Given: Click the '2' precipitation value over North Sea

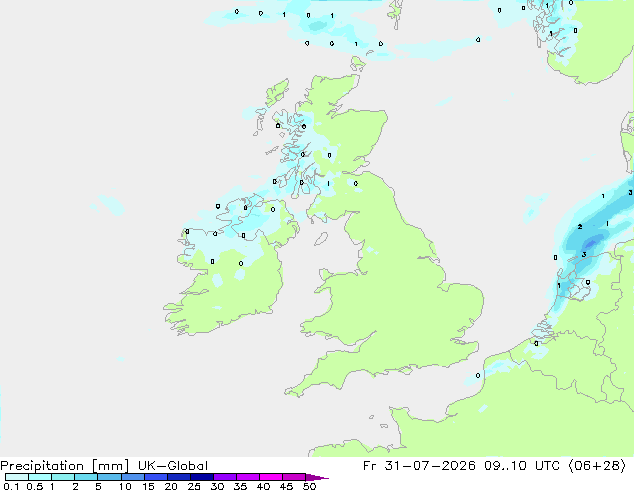Looking at the screenshot, I should 580,227.
